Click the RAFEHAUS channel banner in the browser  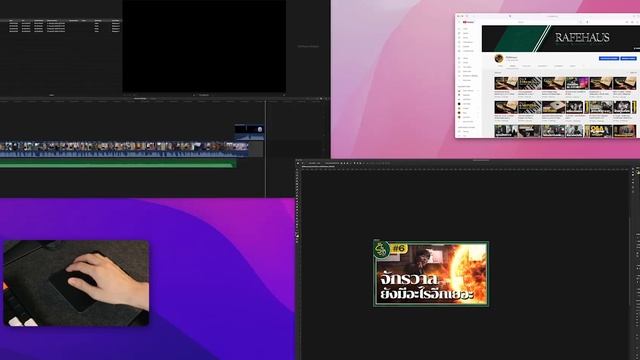(x=561, y=38)
